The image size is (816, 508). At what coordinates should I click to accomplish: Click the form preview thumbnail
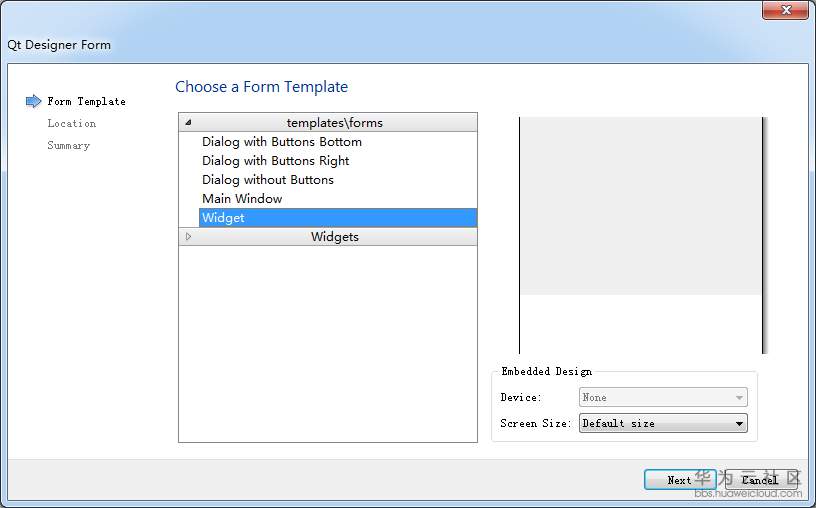641,235
